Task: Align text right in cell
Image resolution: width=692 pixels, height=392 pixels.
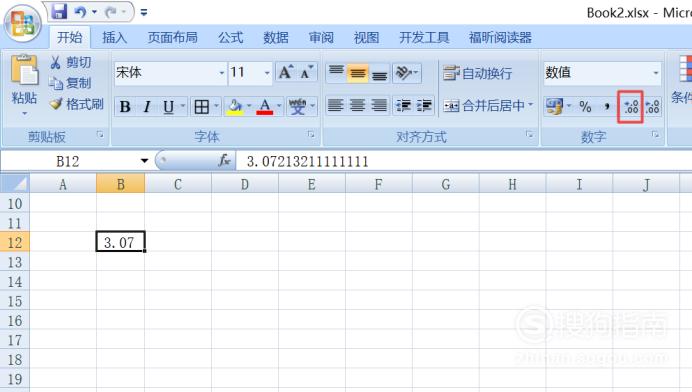Action: coord(379,106)
